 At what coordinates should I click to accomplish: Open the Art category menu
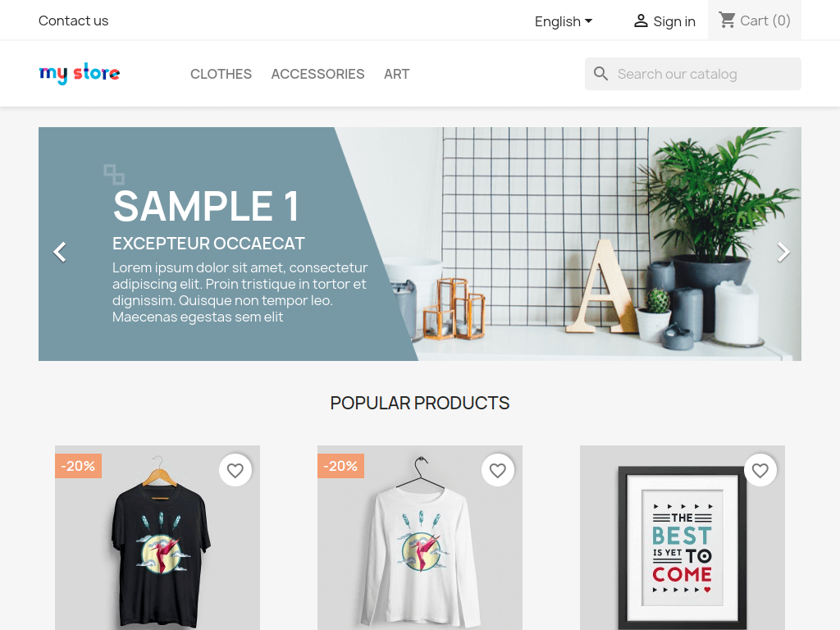[396, 74]
